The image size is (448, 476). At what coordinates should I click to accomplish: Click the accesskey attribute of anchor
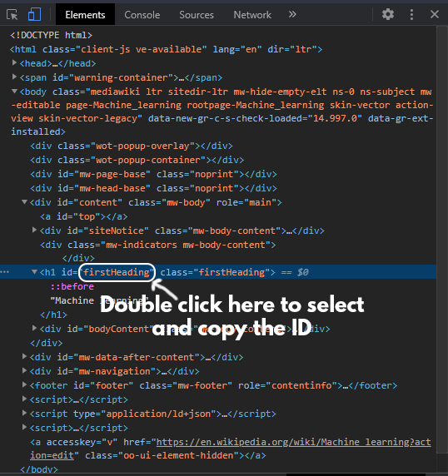[x=82, y=442]
